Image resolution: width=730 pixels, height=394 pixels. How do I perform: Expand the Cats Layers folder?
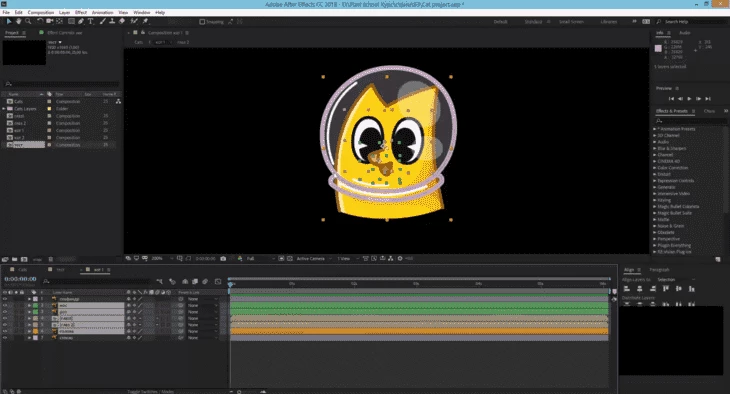tap(4, 109)
